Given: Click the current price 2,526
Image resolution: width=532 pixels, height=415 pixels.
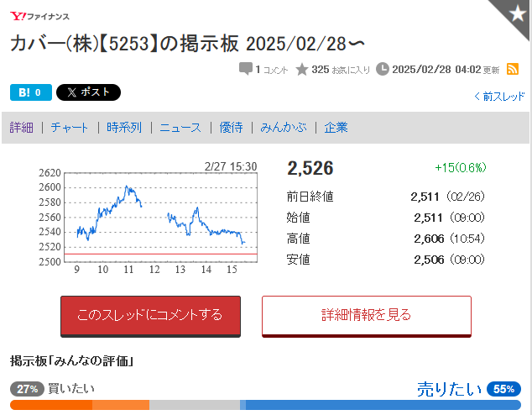Looking at the screenshot, I should pos(310,168).
